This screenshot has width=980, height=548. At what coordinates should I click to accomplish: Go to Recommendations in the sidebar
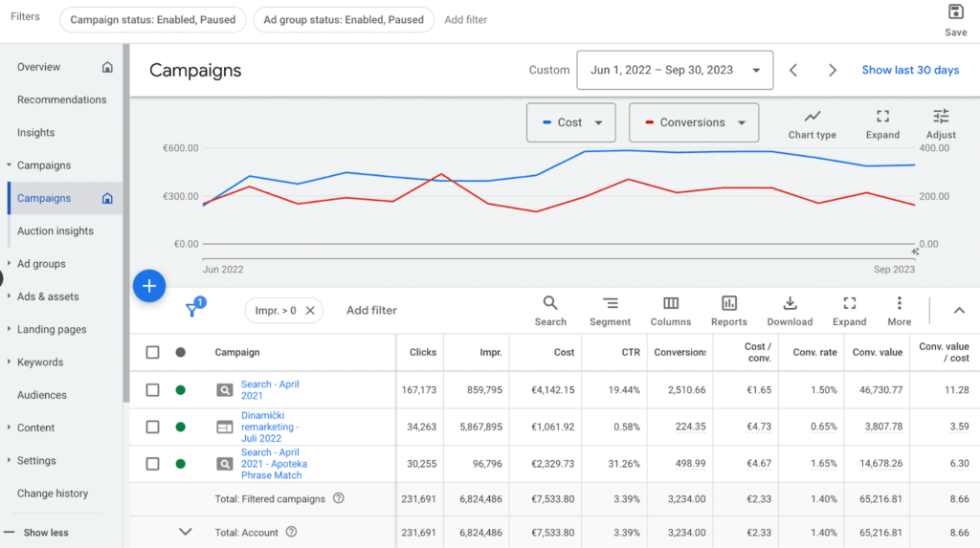pyautogui.click(x=61, y=99)
